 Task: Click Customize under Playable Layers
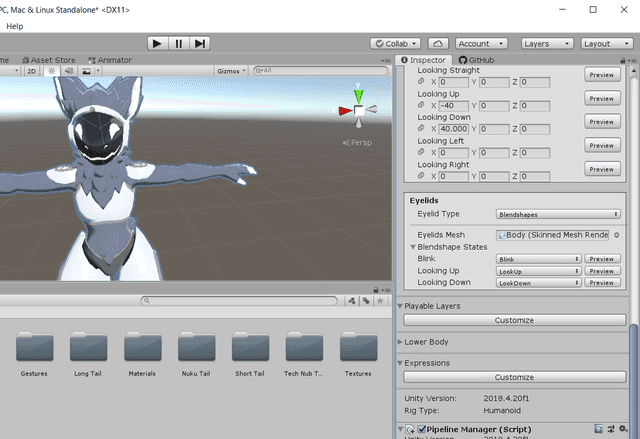click(514, 320)
